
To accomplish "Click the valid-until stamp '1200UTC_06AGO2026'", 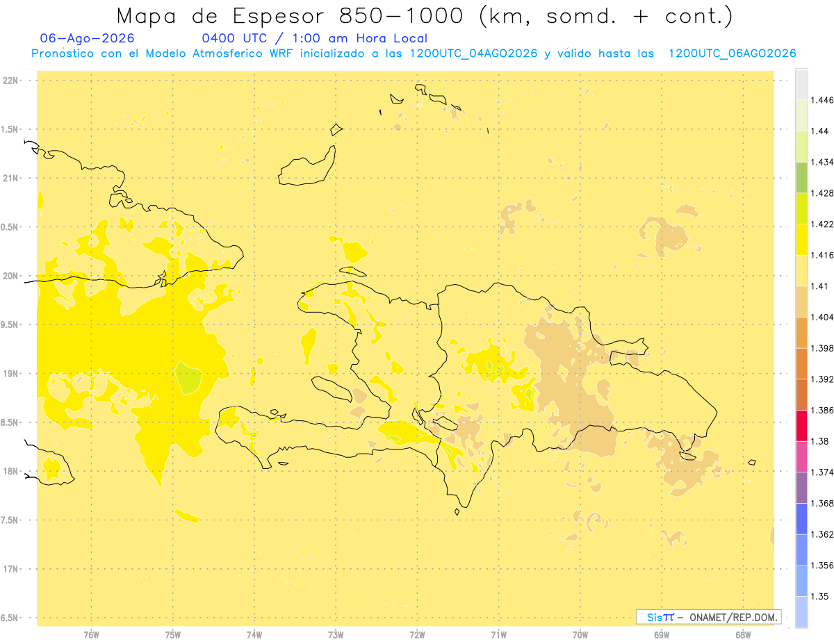I will click(732, 53).
